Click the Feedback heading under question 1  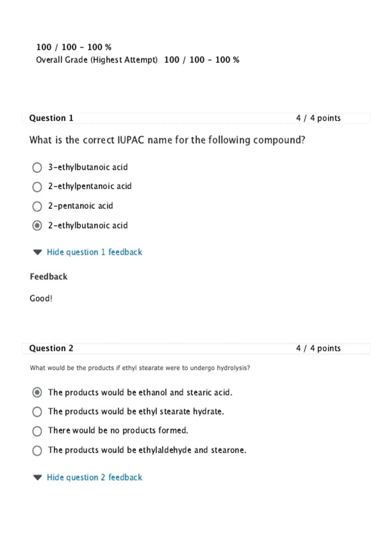point(49,277)
